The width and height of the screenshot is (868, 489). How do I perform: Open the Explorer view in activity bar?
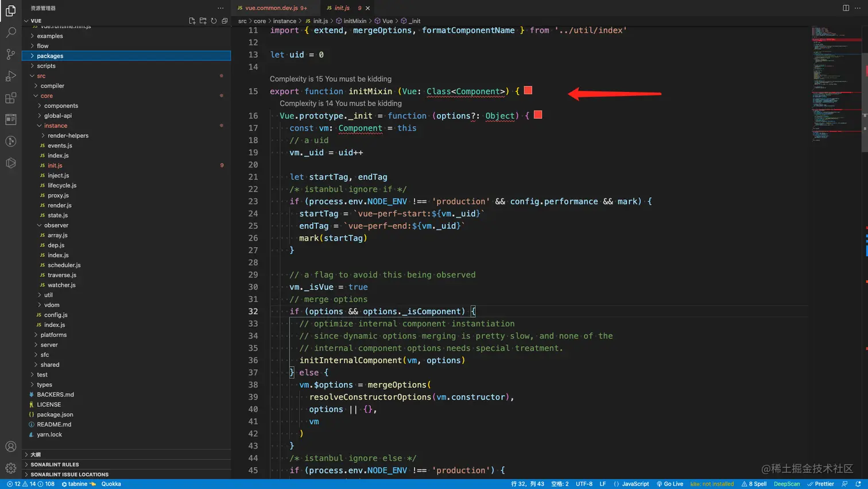pos(10,10)
